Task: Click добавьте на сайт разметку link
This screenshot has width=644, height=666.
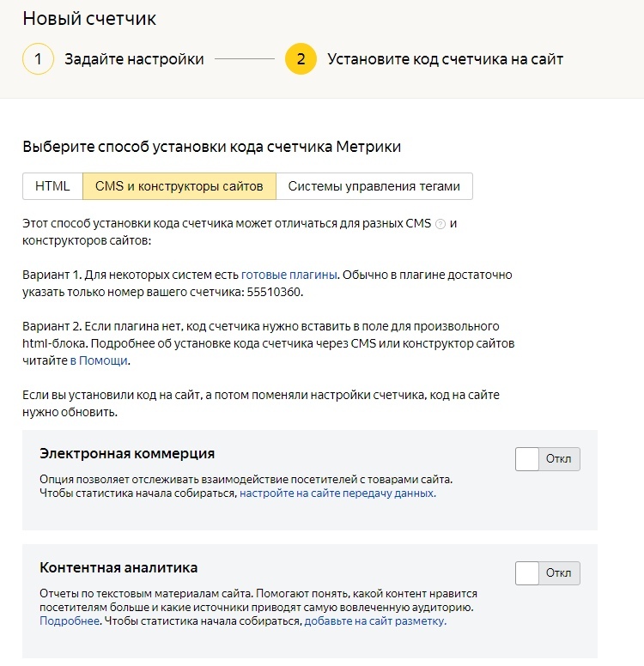Action: 375,621
